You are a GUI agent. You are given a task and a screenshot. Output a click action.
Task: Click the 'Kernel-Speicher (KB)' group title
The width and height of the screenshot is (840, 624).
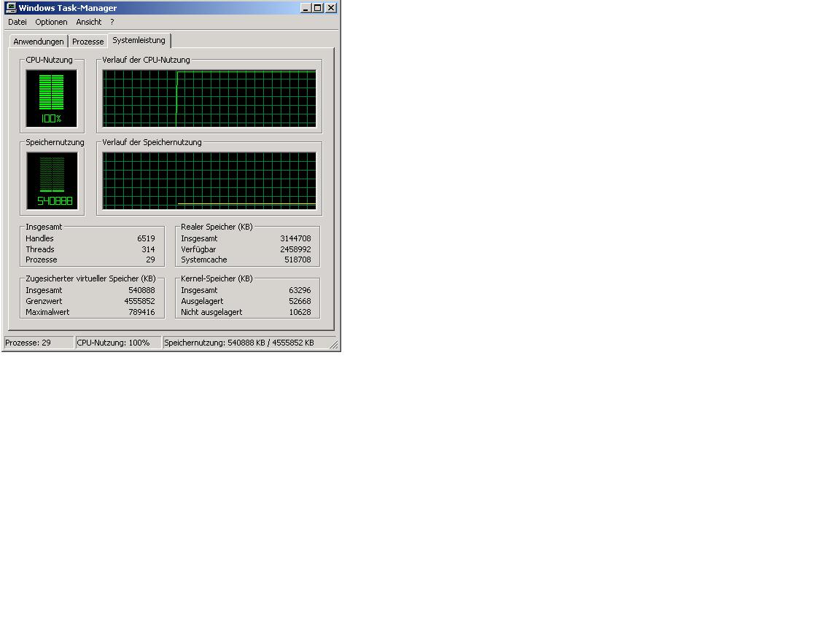pyautogui.click(x=217, y=278)
